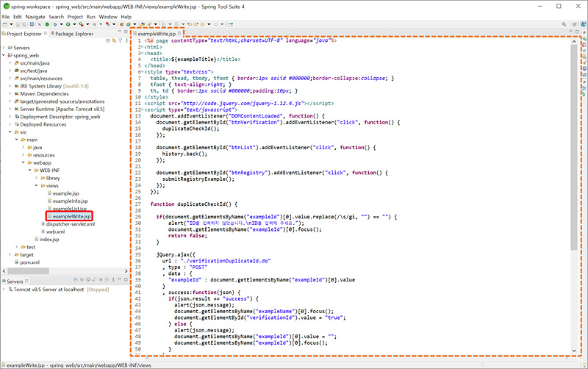The image size is (588, 369).
Task: Click the search magnifier icon in toolbar
Action: [564, 24]
